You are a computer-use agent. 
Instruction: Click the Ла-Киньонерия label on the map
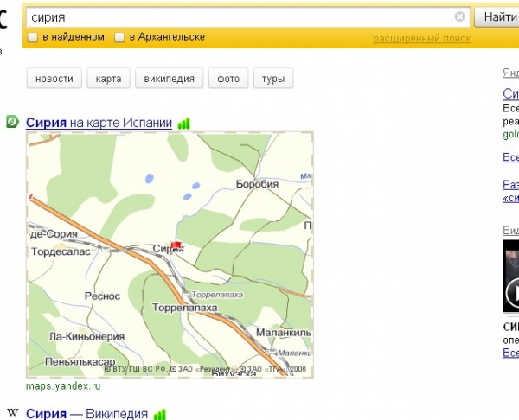[x=86, y=337]
